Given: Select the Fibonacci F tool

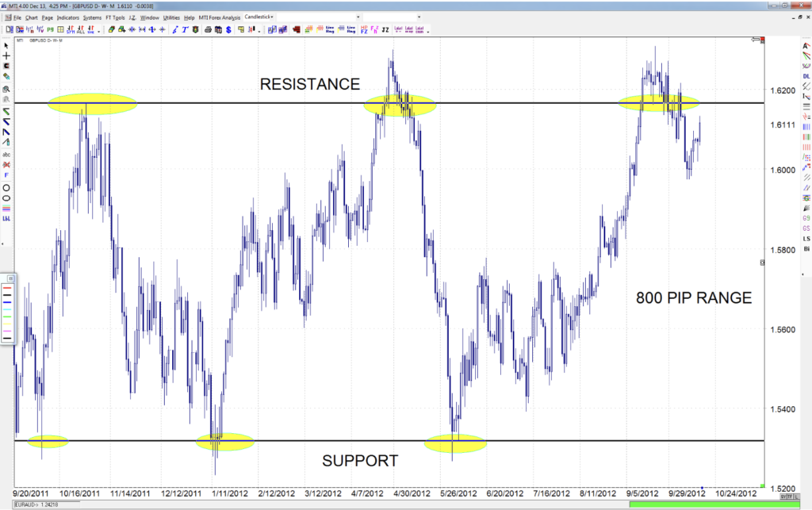Looking at the screenshot, I should pyautogui.click(x=8, y=174).
